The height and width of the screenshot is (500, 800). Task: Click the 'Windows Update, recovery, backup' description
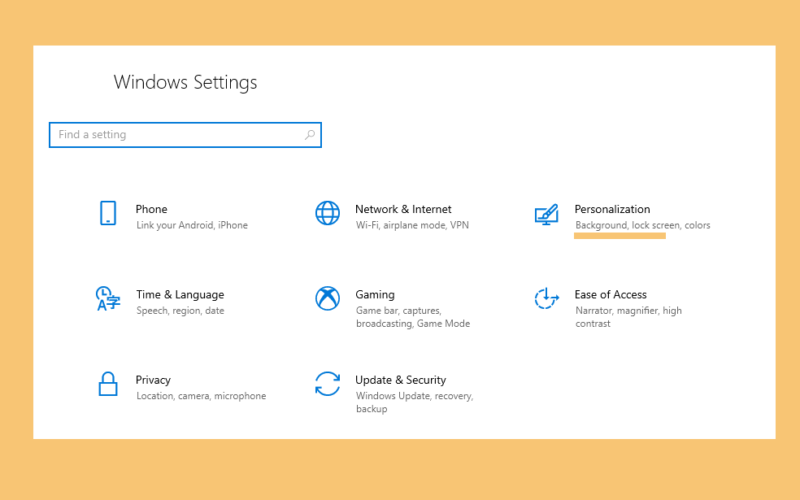click(x=415, y=402)
